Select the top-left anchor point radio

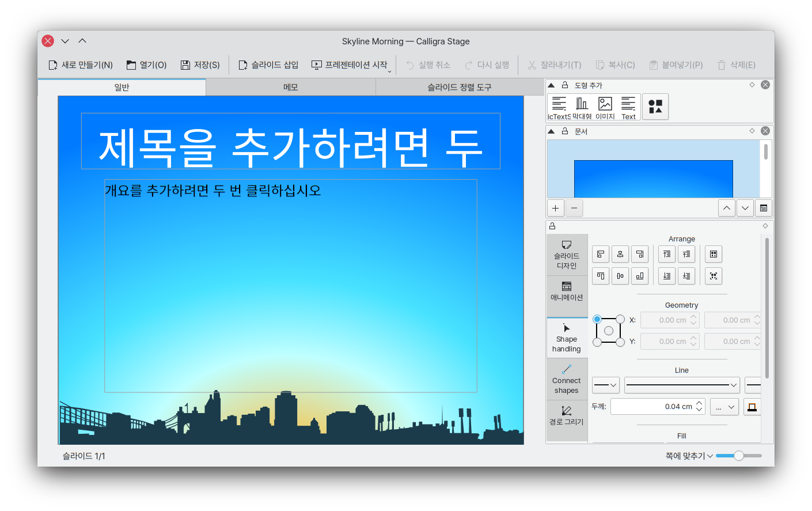(597, 319)
